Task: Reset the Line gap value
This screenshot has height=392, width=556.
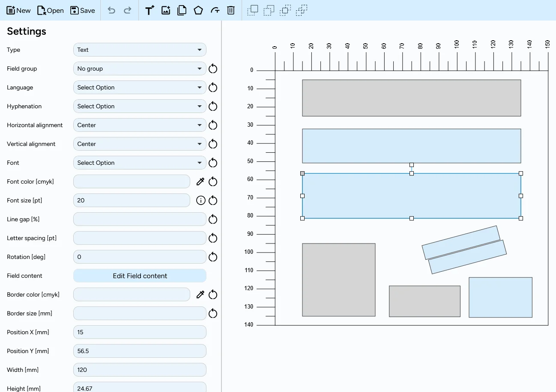Action: pyautogui.click(x=213, y=220)
